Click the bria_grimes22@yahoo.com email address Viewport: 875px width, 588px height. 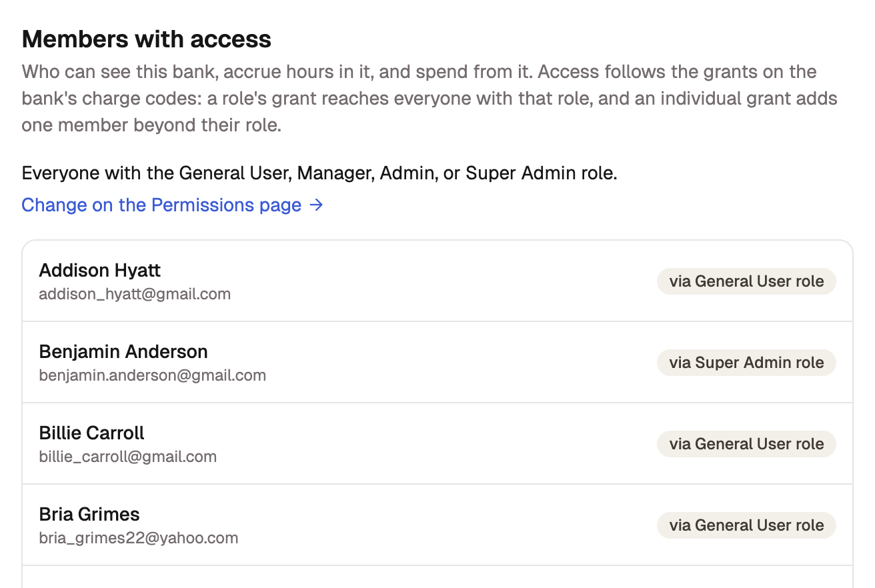pos(138,537)
